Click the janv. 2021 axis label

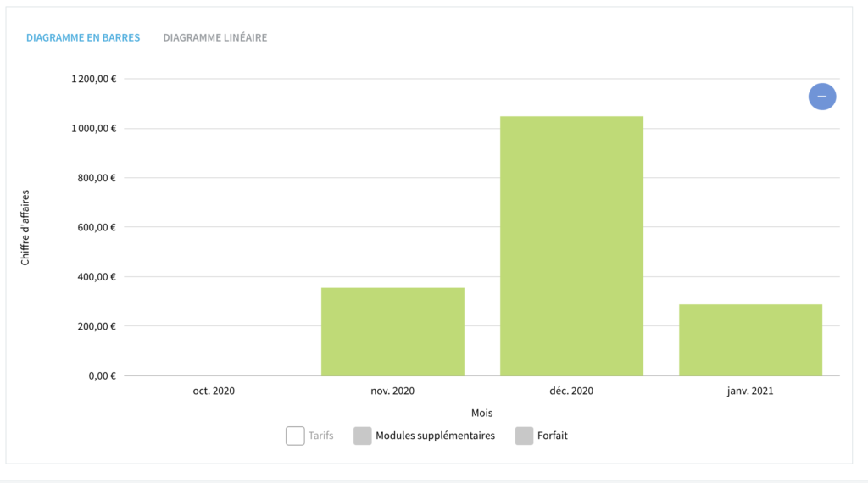[x=750, y=391]
